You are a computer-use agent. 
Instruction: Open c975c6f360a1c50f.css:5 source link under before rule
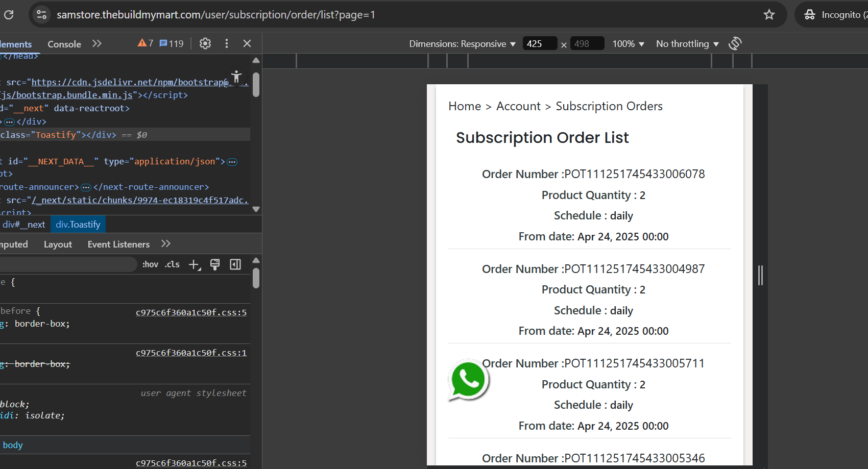tap(191, 312)
